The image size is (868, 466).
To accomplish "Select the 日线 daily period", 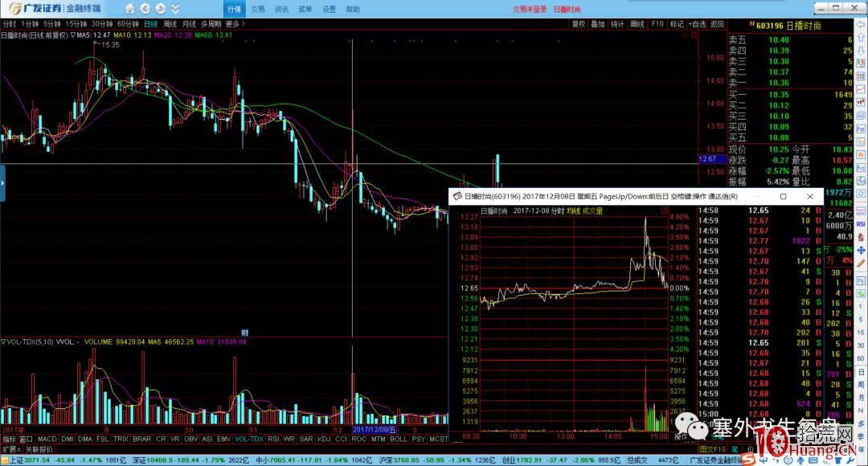I will (x=150, y=24).
